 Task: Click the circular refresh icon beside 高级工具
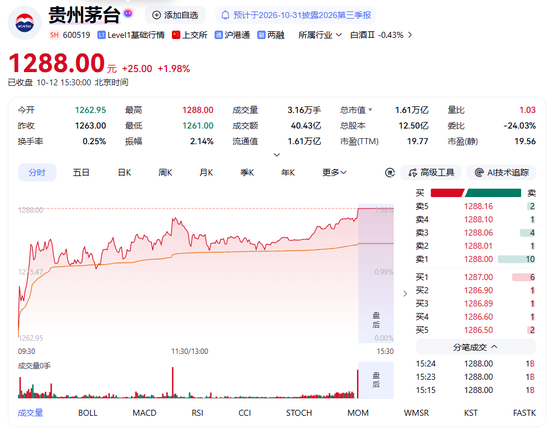(390, 173)
